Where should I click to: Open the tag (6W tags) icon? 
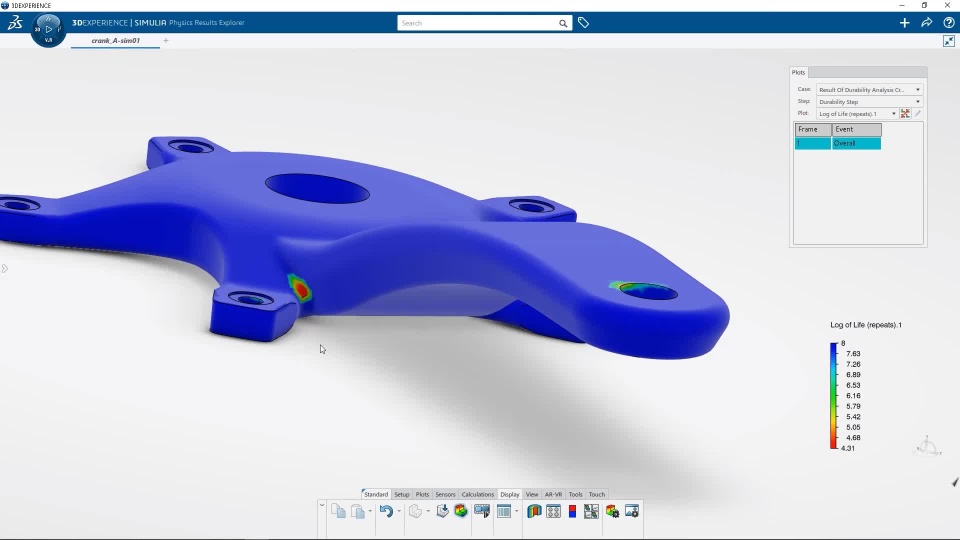pos(583,23)
